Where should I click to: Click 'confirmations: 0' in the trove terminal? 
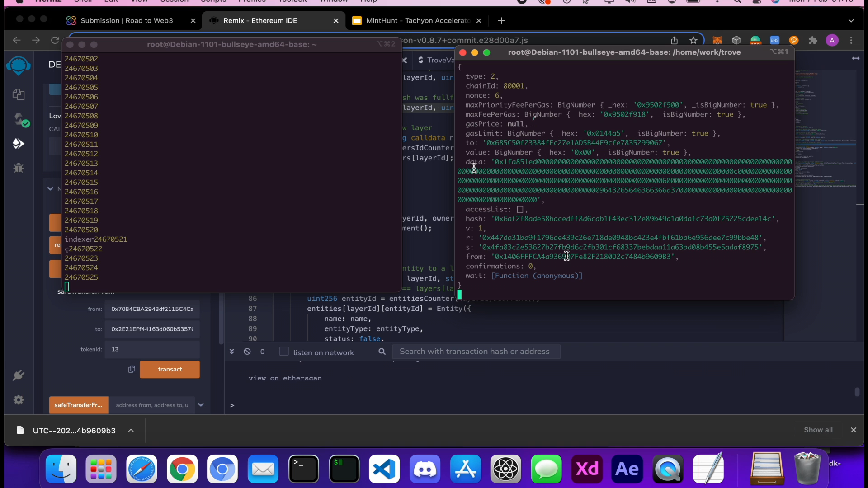coord(500,266)
